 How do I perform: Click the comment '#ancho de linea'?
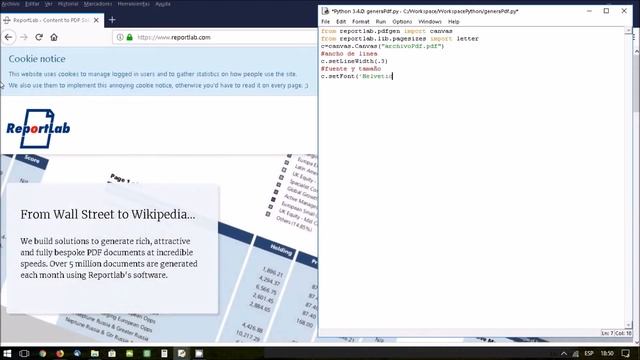(x=349, y=53)
